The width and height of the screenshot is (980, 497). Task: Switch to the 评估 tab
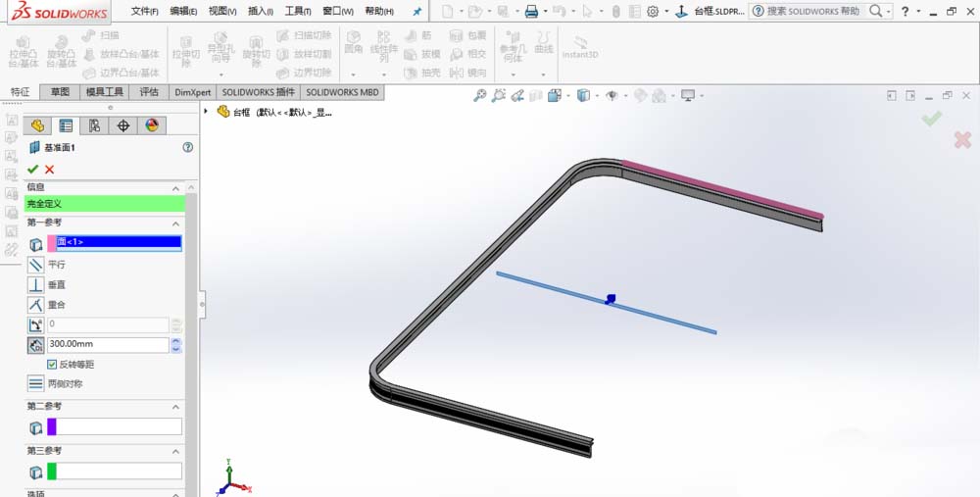coord(149,92)
